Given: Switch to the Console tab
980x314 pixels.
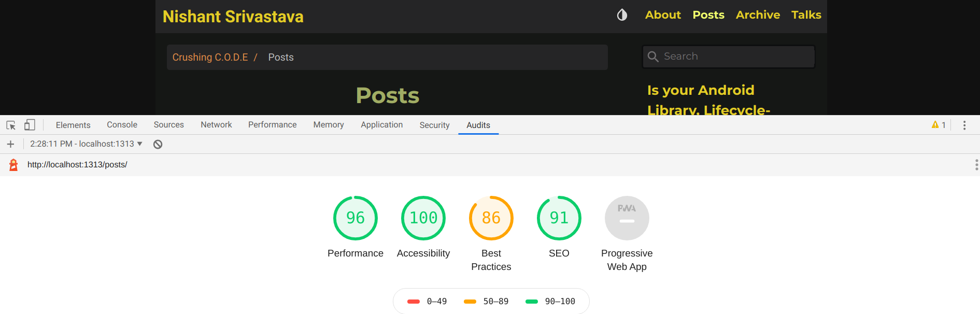Looking at the screenshot, I should click(x=122, y=125).
